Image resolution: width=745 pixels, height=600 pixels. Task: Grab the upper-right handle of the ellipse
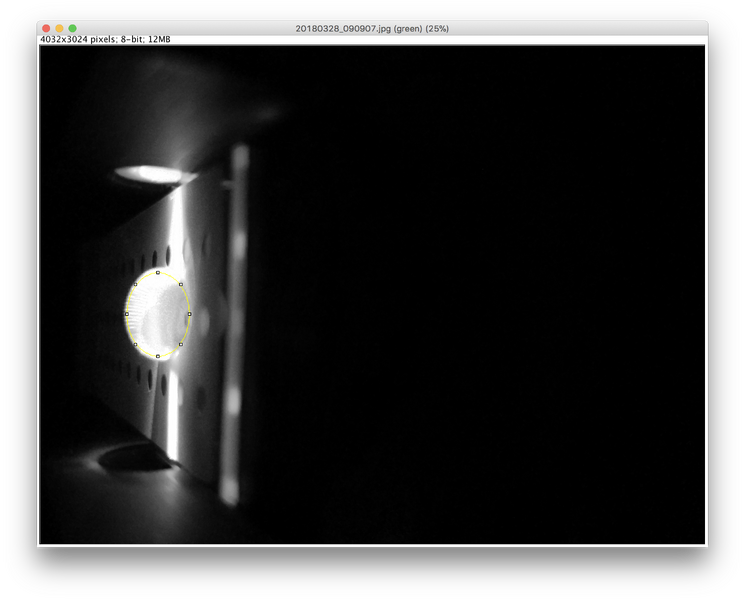click(x=180, y=284)
